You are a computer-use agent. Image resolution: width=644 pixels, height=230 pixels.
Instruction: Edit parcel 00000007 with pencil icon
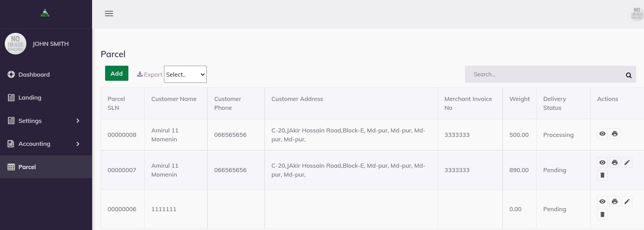point(627,163)
